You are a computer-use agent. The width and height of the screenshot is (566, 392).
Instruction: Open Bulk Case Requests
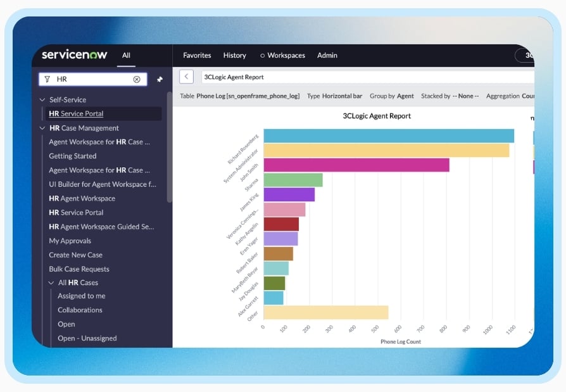point(81,269)
